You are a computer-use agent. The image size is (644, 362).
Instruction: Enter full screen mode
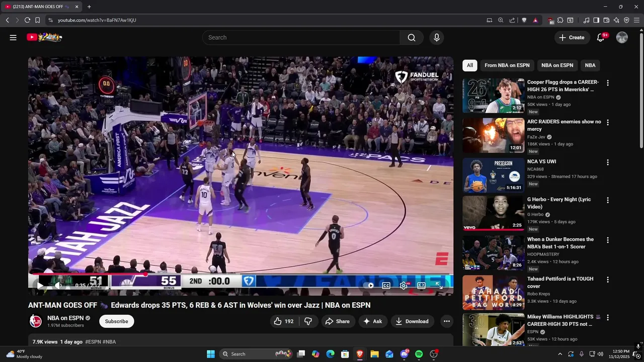click(x=439, y=285)
